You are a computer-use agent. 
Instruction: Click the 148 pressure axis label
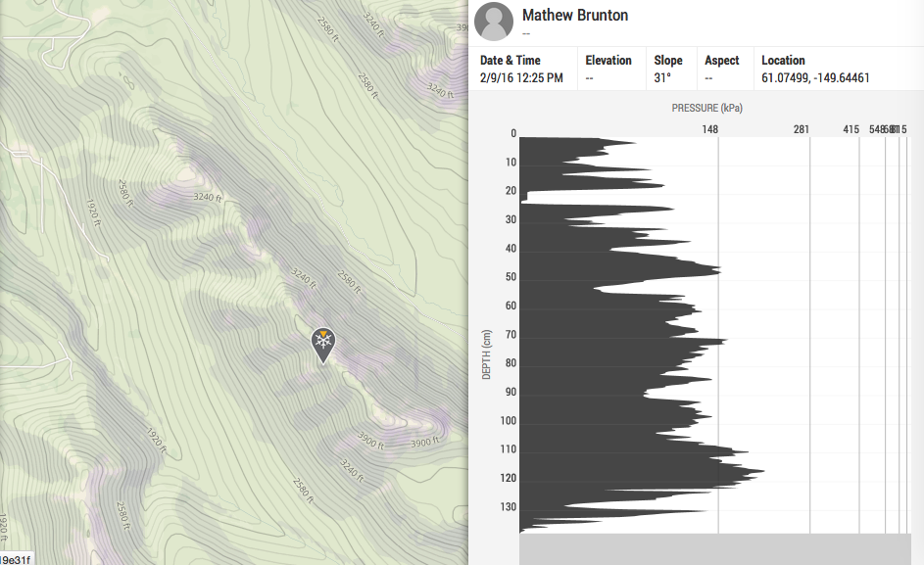[710, 129]
